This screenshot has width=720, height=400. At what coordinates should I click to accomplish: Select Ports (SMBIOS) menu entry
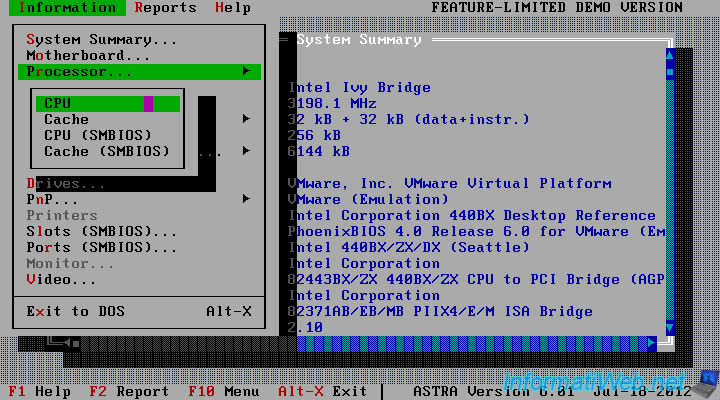tap(101, 248)
